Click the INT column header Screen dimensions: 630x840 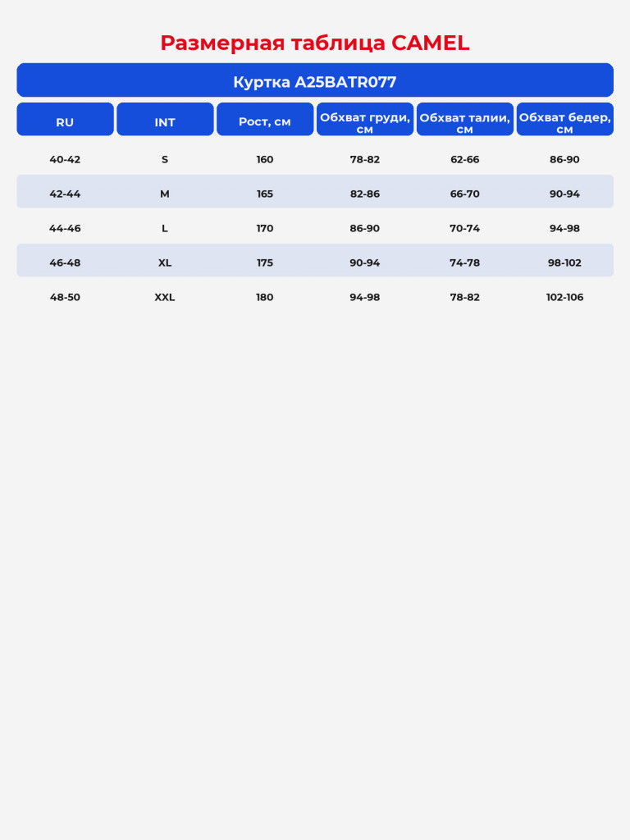click(x=165, y=119)
